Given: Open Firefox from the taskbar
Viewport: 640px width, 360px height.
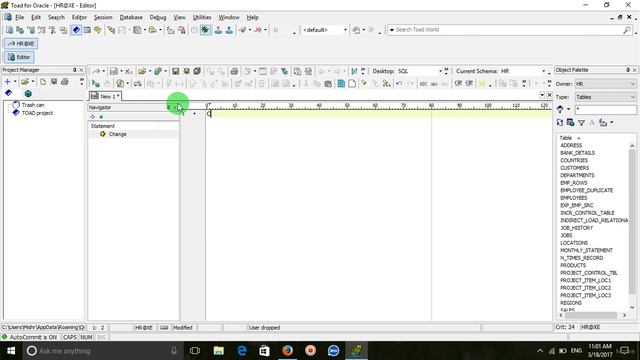Looking at the screenshot, I should coord(287,351).
